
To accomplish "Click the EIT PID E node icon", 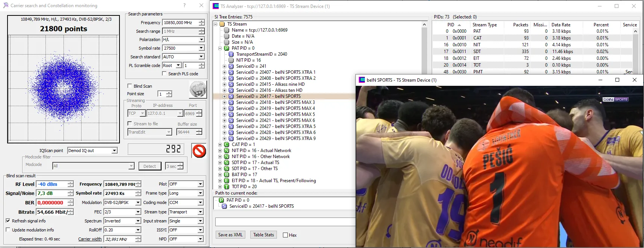I will [x=227, y=181].
